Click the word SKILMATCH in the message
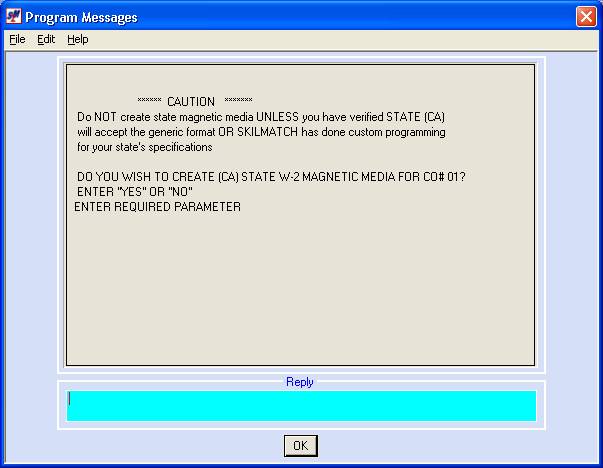603x468 pixels. (x=267, y=132)
